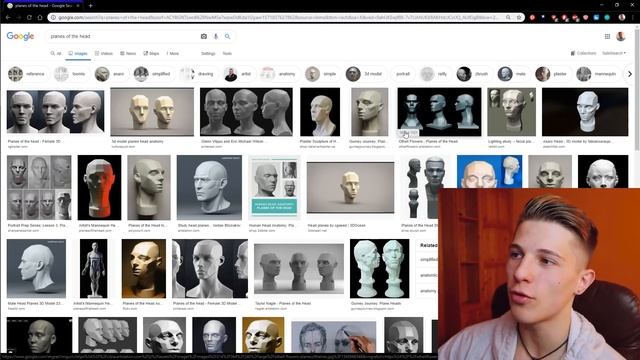The image size is (640, 360).
Task: Click the Chrome profile avatar in toolbar
Action: click(x=622, y=18)
